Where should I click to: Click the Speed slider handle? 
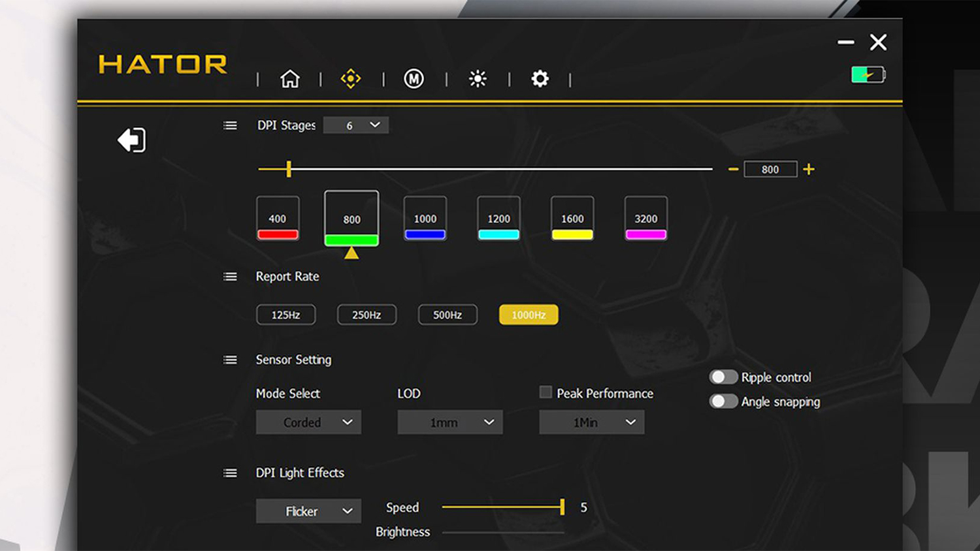click(x=563, y=507)
